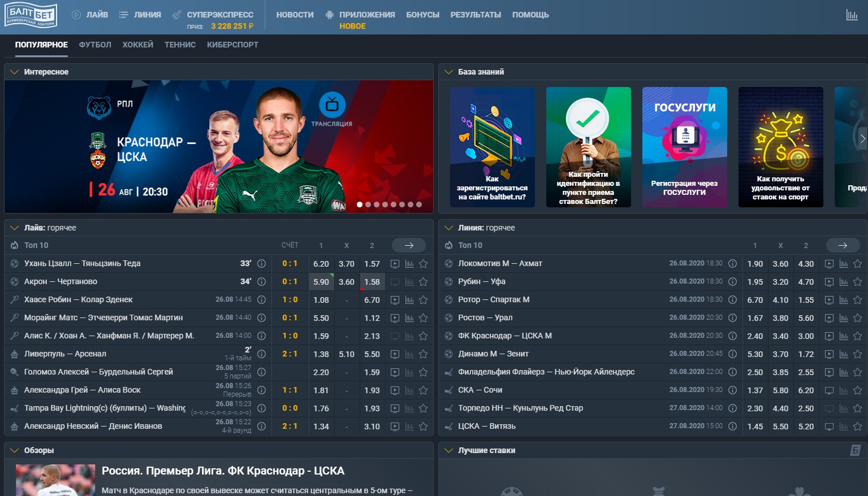Open broadcast for Морайнг Матс match
This screenshot has height=496, width=868.
coord(395,318)
